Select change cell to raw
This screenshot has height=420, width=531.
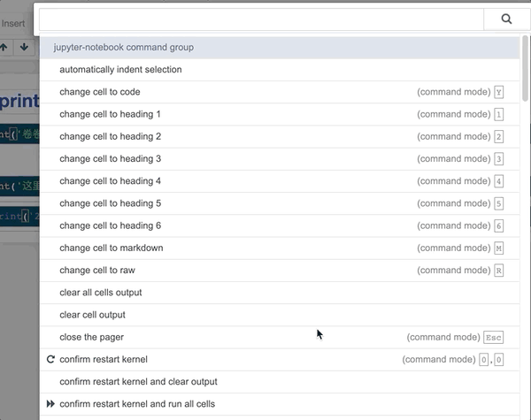point(97,271)
